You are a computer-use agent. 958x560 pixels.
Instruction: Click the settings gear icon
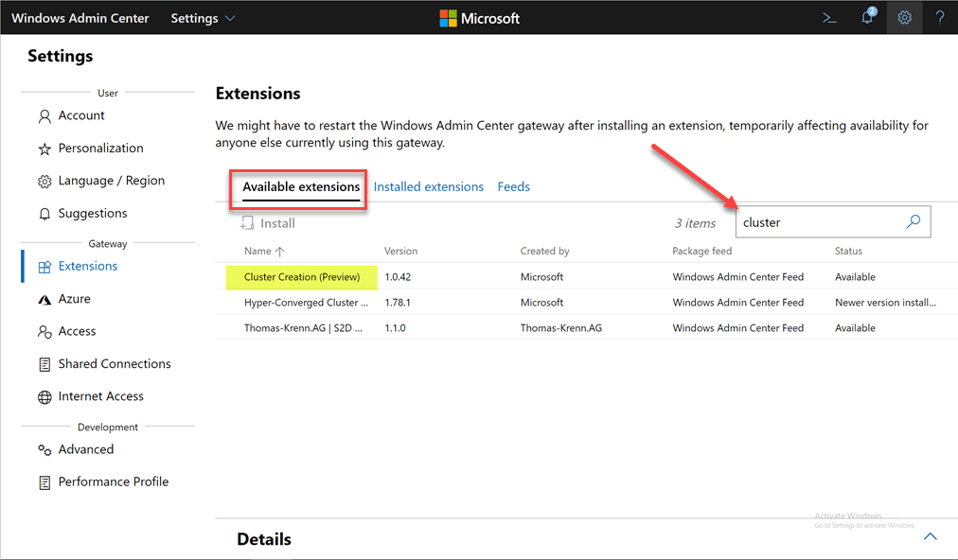click(904, 18)
